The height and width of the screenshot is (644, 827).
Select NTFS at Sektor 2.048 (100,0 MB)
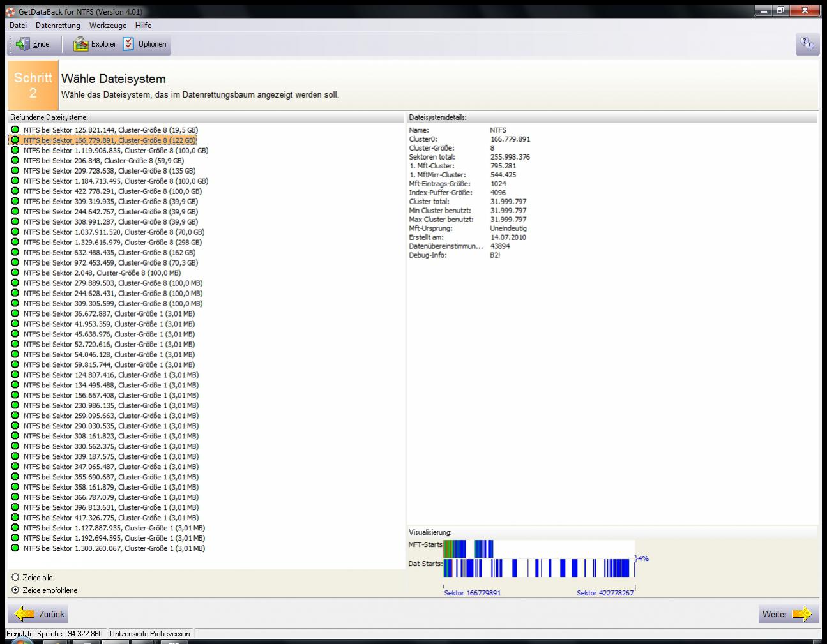coord(96,273)
